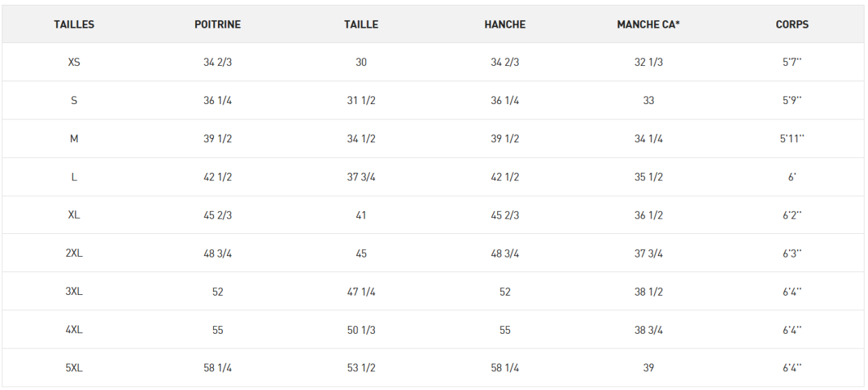Click the TAILLES column header

(x=74, y=24)
